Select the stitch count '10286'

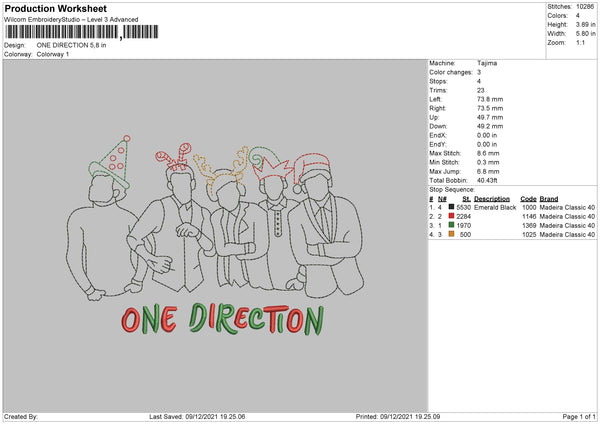pos(585,7)
